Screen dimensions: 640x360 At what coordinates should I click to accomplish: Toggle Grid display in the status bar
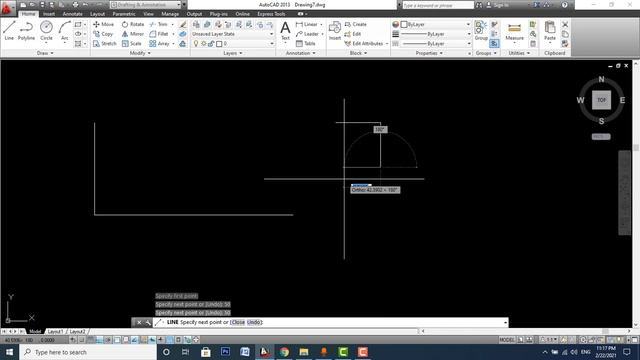(91, 340)
